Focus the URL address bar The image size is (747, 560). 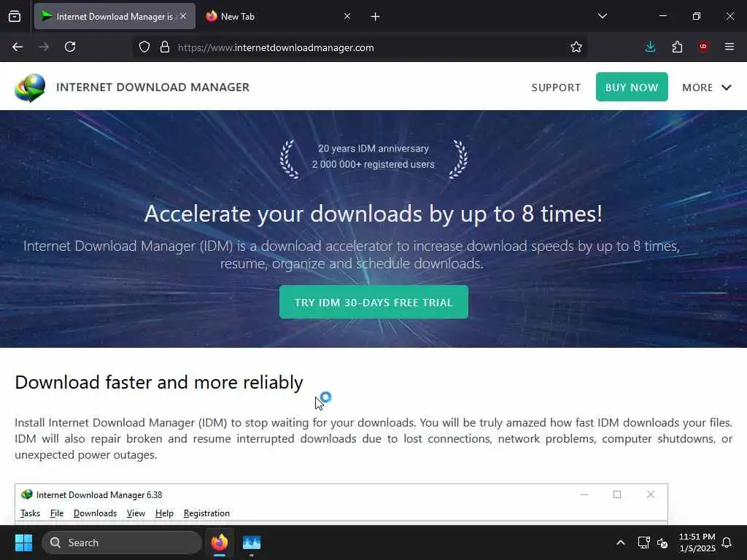[360, 47]
